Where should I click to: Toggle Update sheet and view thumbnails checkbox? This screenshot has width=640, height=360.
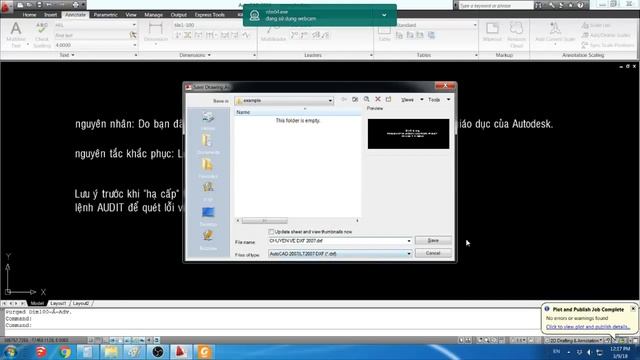tap(271, 231)
